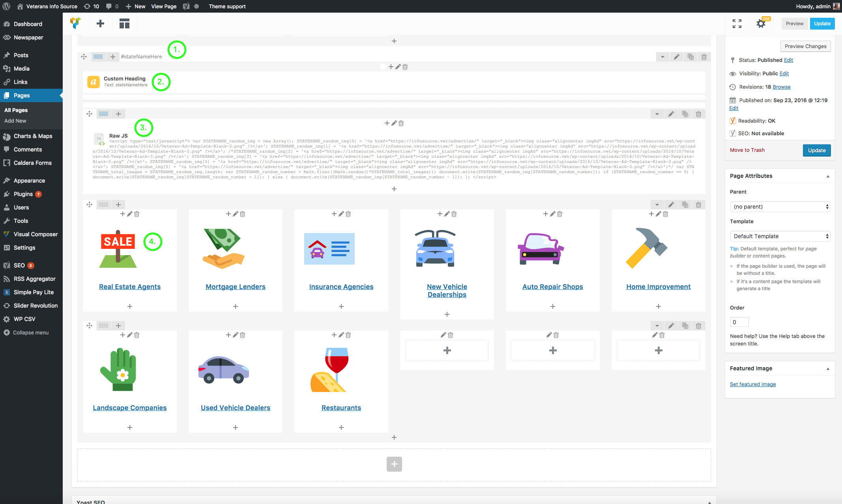Image resolution: width=842 pixels, height=504 pixels.
Task: Open the updates counter in admin bar
Action: pos(92,6)
